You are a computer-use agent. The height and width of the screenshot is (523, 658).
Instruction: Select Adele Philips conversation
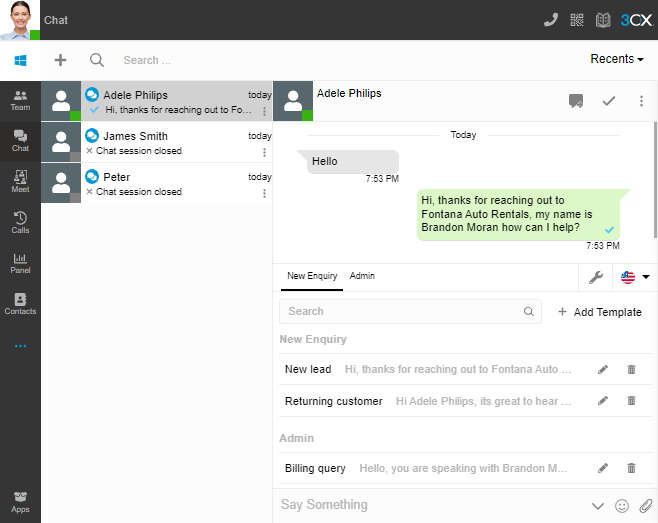tap(157, 101)
